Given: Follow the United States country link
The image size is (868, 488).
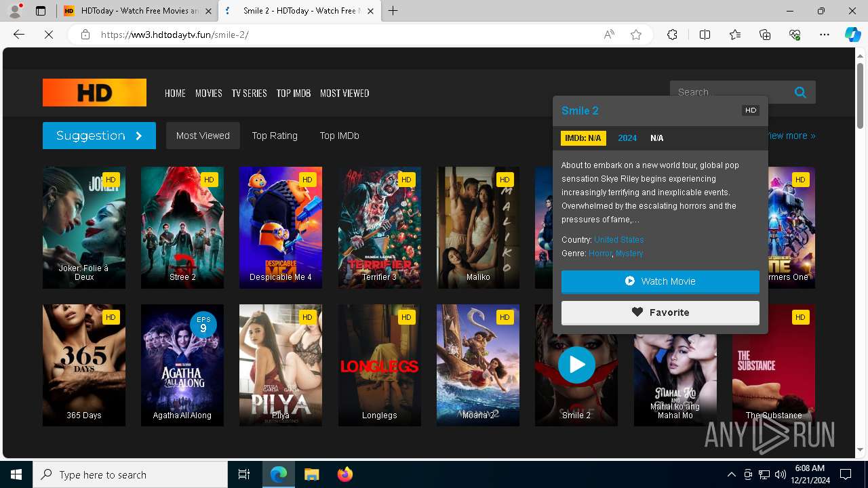Looking at the screenshot, I should (x=619, y=240).
